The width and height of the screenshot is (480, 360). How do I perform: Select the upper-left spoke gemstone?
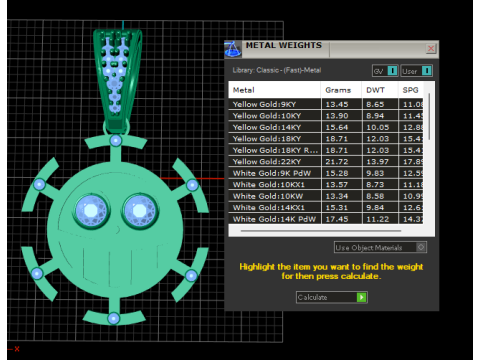pyautogui.click(x=39, y=184)
